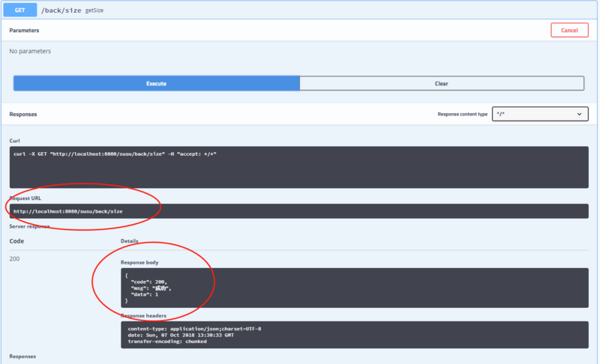Click the transfer-encoding: chunked header line
This screenshot has width=600, height=364.
tap(167, 342)
